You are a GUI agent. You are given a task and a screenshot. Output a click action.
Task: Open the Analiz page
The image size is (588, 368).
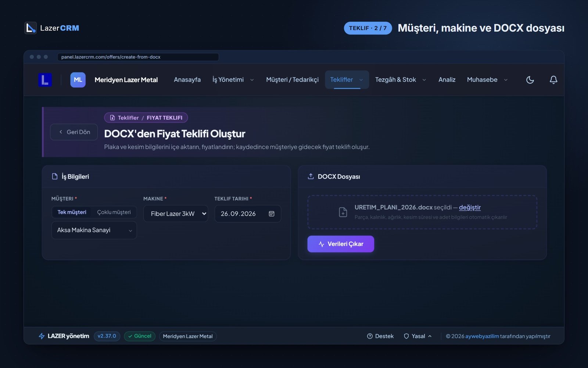447,80
